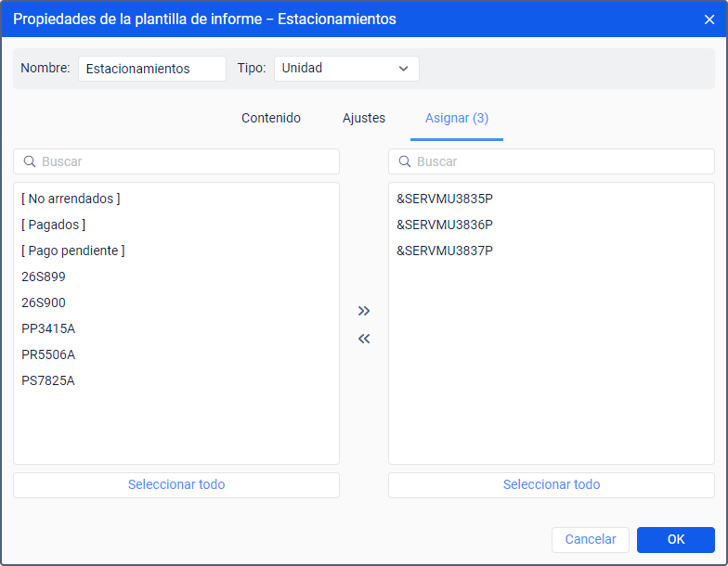
Task: Click the double left arrow to unassign units
Action: [364, 339]
